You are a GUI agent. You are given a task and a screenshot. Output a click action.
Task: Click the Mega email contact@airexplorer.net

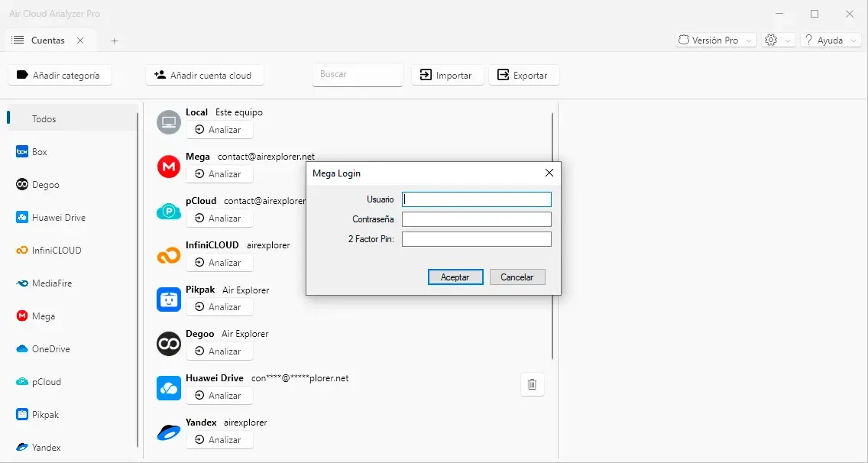(266, 157)
